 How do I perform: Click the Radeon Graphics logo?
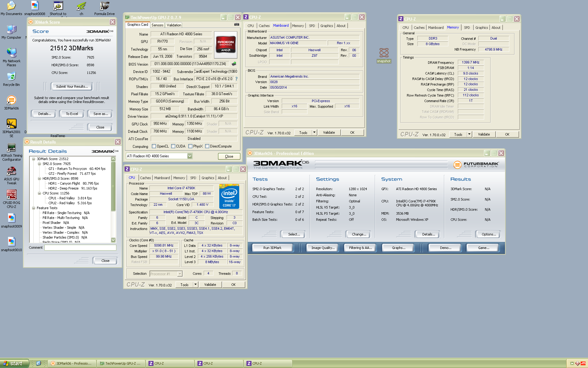226,45
